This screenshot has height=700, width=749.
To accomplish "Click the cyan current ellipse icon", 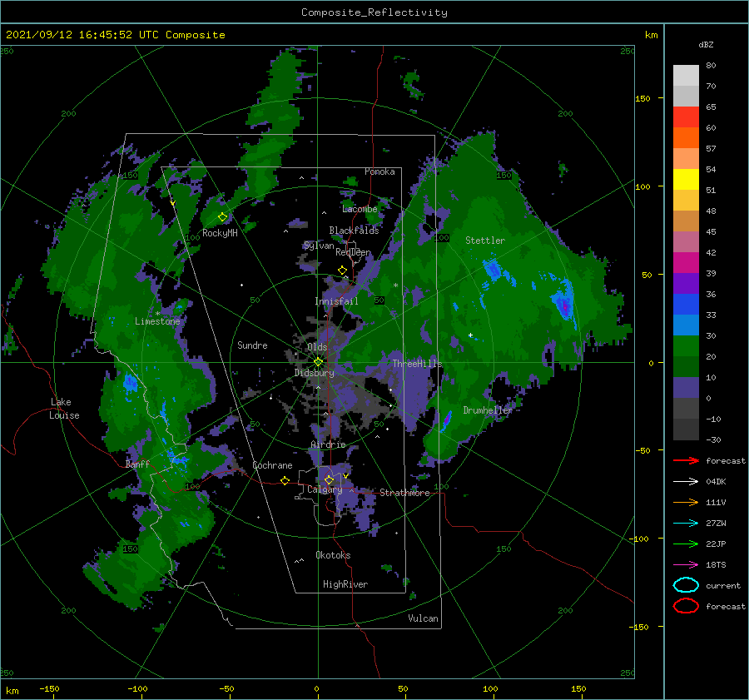I will pos(686,585).
